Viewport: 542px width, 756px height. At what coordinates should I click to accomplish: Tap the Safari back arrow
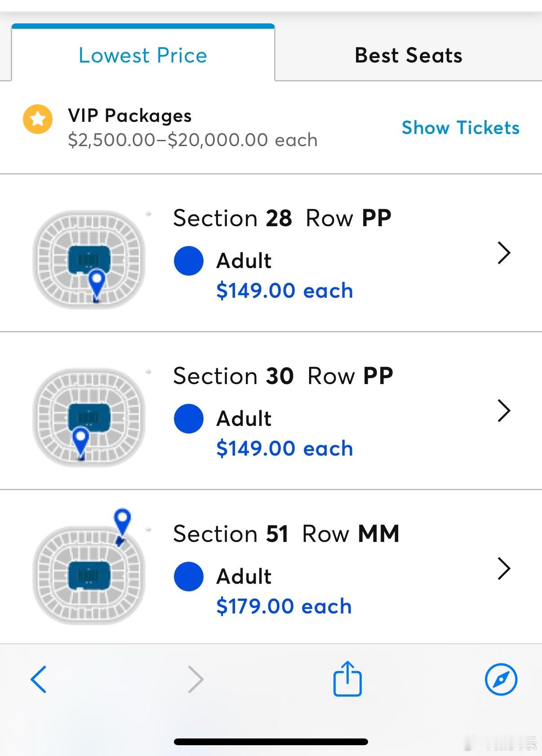pyautogui.click(x=39, y=679)
